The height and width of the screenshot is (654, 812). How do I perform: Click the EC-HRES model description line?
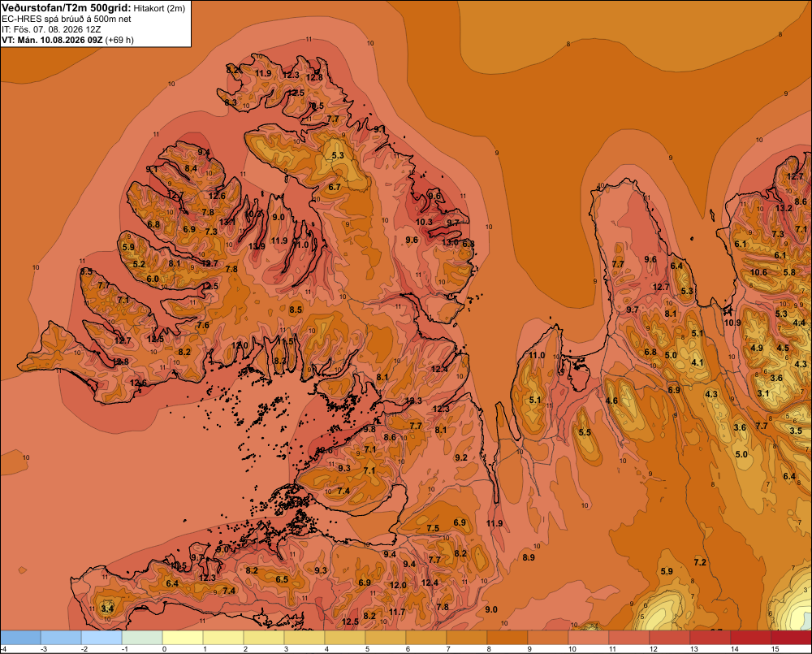(x=67, y=19)
